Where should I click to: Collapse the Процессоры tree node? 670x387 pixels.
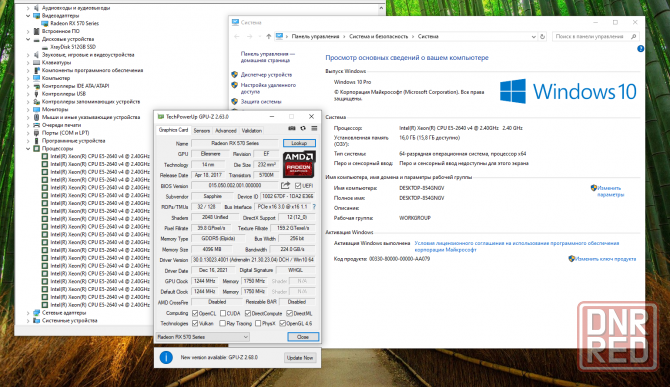28,149
